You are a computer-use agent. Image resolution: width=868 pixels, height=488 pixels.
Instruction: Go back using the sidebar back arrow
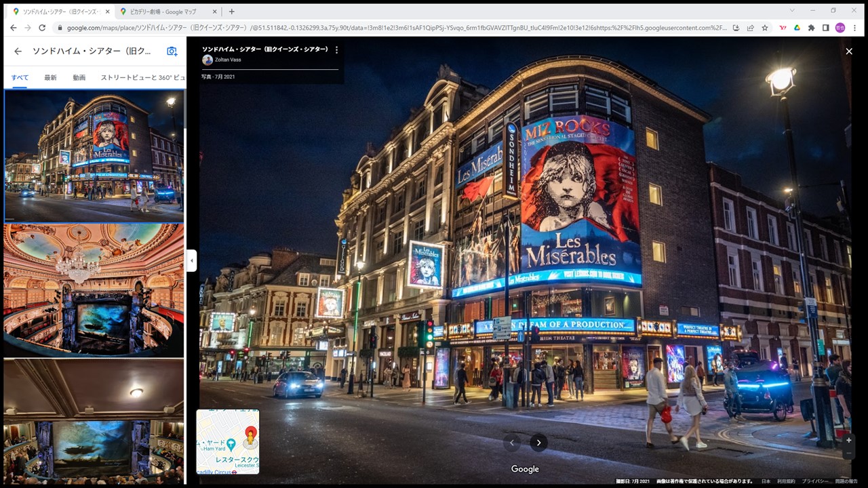tap(18, 52)
